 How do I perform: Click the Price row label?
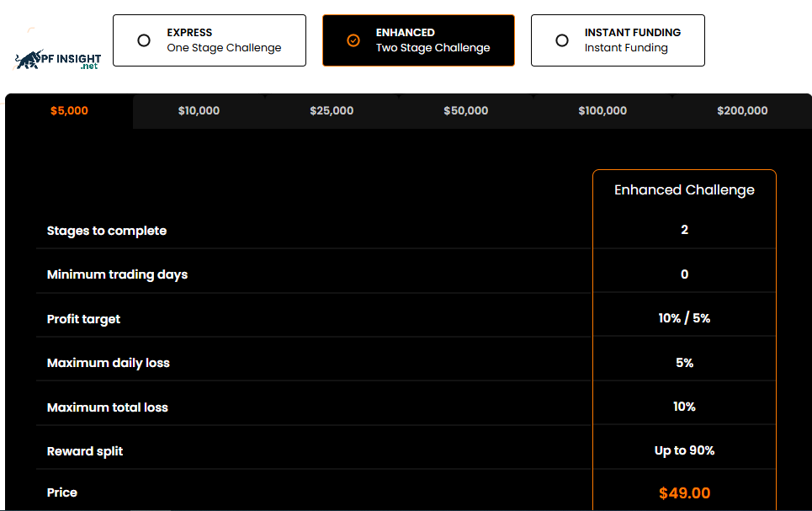(x=62, y=492)
